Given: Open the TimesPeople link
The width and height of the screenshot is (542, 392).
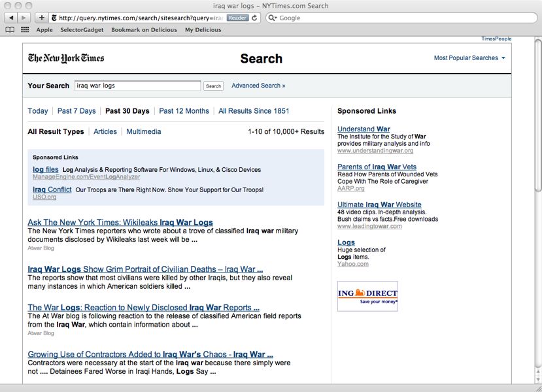Looking at the screenshot, I should pos(496,39).
